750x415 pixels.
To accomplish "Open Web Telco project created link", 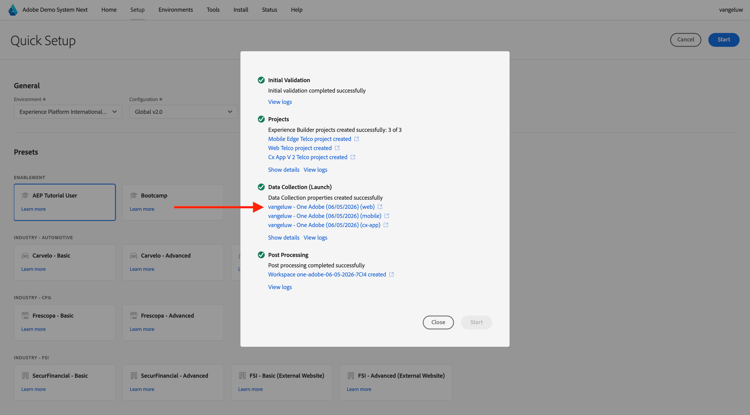I will [300, 148].
